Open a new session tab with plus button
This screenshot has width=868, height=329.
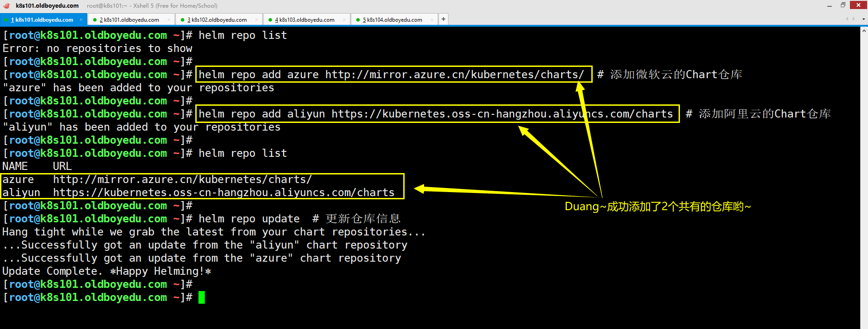[443, 19]
